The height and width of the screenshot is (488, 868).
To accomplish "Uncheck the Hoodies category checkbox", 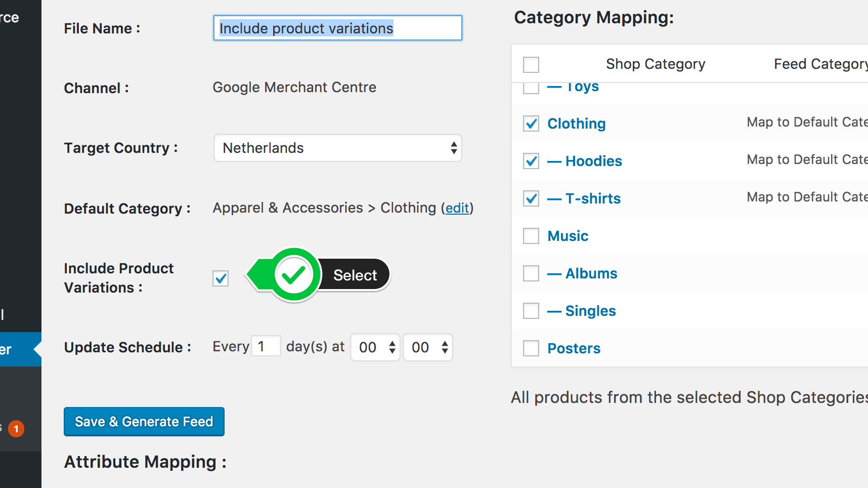I will tap(531, 161).
